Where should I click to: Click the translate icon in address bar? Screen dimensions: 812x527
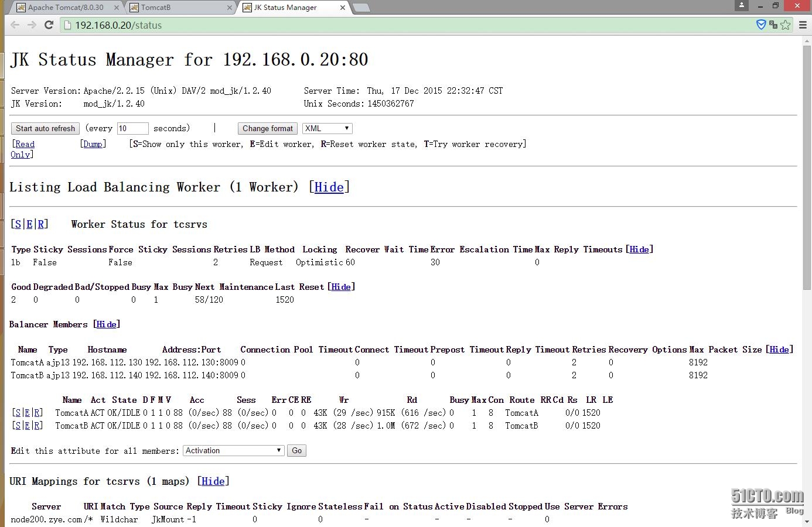click(773, 25)
